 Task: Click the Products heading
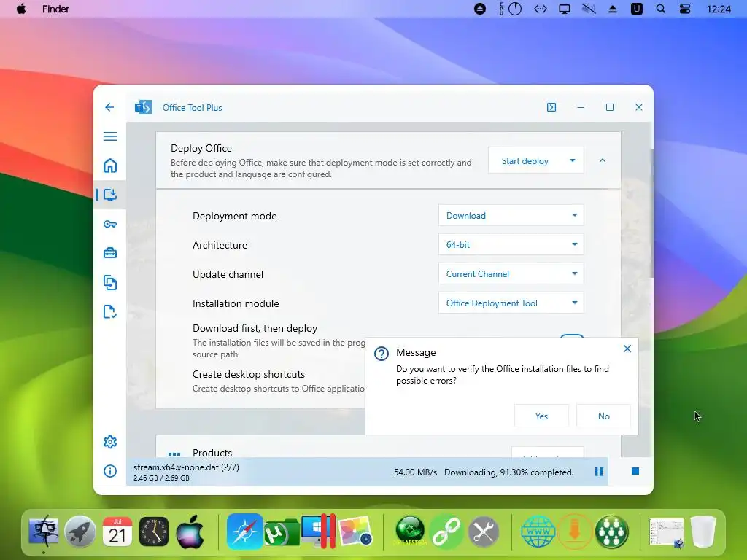[x=212, y=453]
